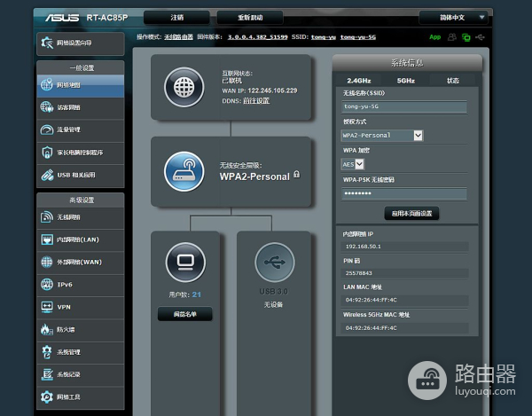
Task: Click the 浏览名单 view list button
Action: coord(184,314)
